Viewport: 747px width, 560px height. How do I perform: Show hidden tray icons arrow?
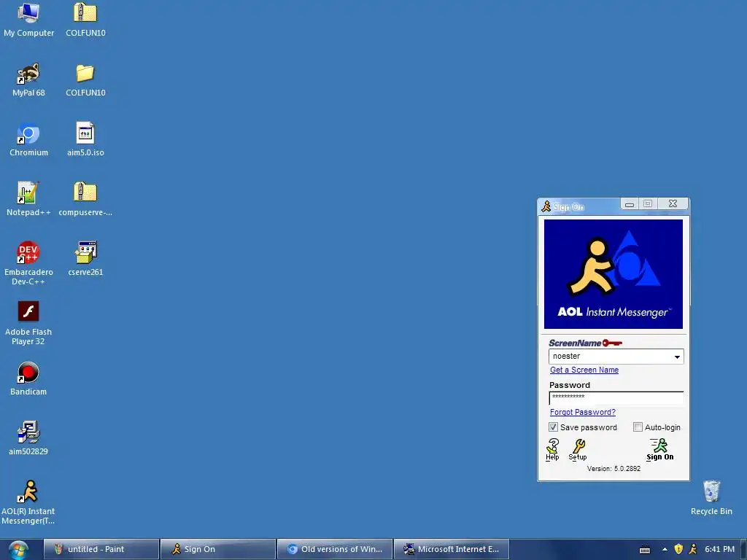tap(665, 549)
